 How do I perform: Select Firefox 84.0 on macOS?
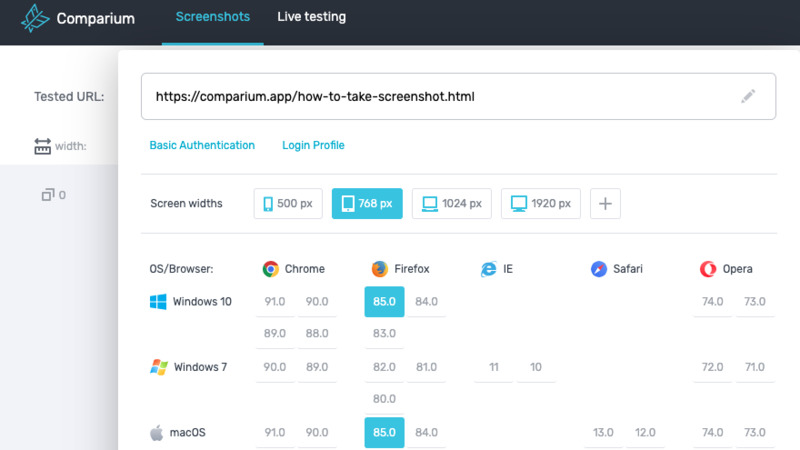click(x=426, y=433)
